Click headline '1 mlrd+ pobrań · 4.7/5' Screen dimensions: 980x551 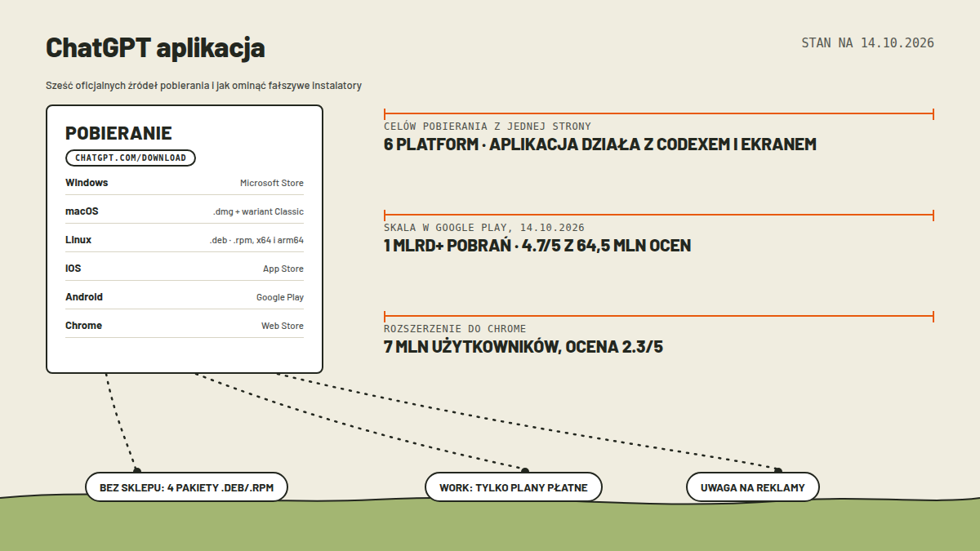pos(537,246)
